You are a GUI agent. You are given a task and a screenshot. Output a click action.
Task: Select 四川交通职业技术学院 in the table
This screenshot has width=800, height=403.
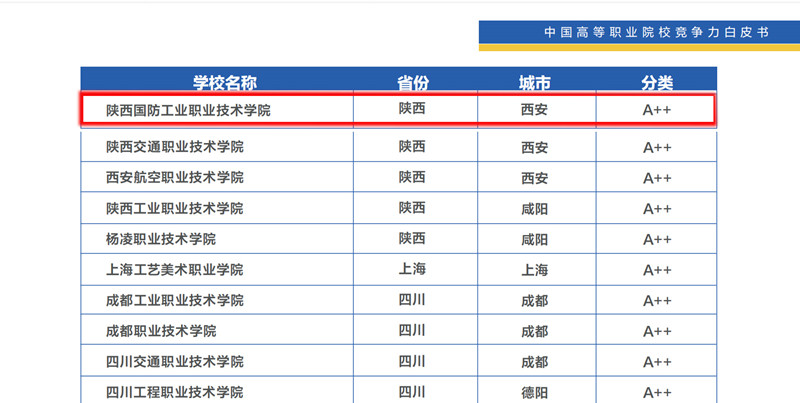(174, 361)
